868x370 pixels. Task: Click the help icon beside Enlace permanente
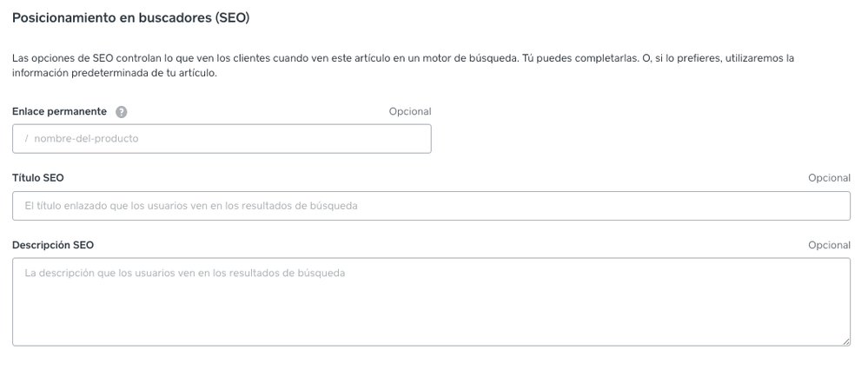pos(121,112)
